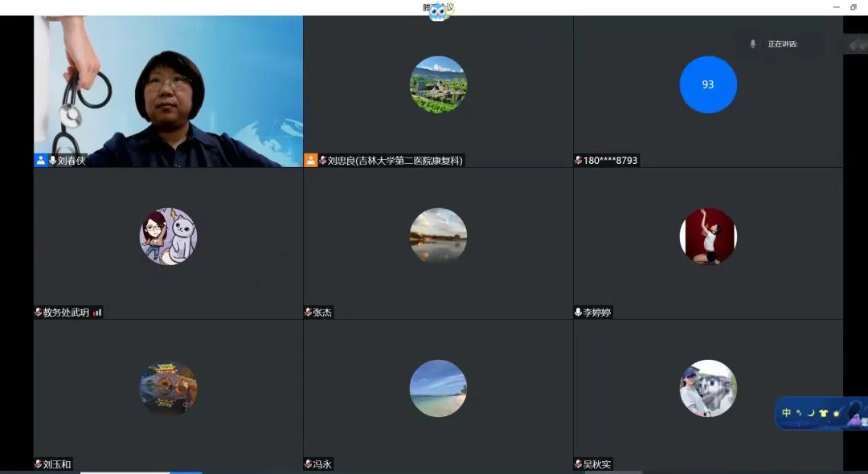Switch the 中 language toggle to English
Image resolution: width=868 pixels, height=474 pixels.
point(787,412)
